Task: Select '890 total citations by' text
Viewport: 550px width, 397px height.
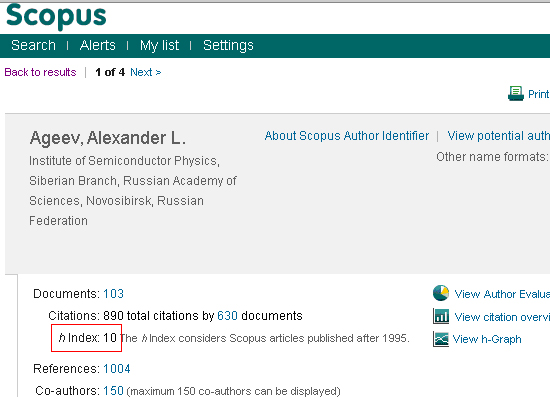Action: pyautogui.click(x=159, y=316)
